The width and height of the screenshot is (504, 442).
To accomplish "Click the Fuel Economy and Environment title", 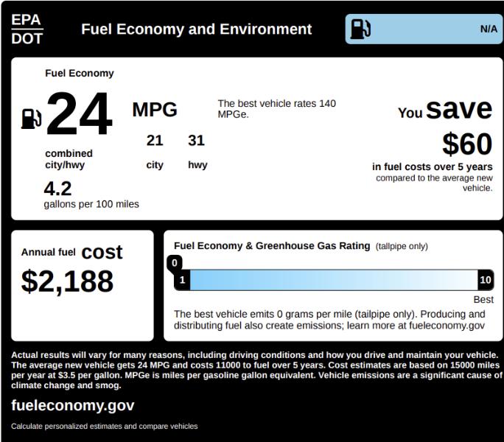I will [x=196, y=29].
